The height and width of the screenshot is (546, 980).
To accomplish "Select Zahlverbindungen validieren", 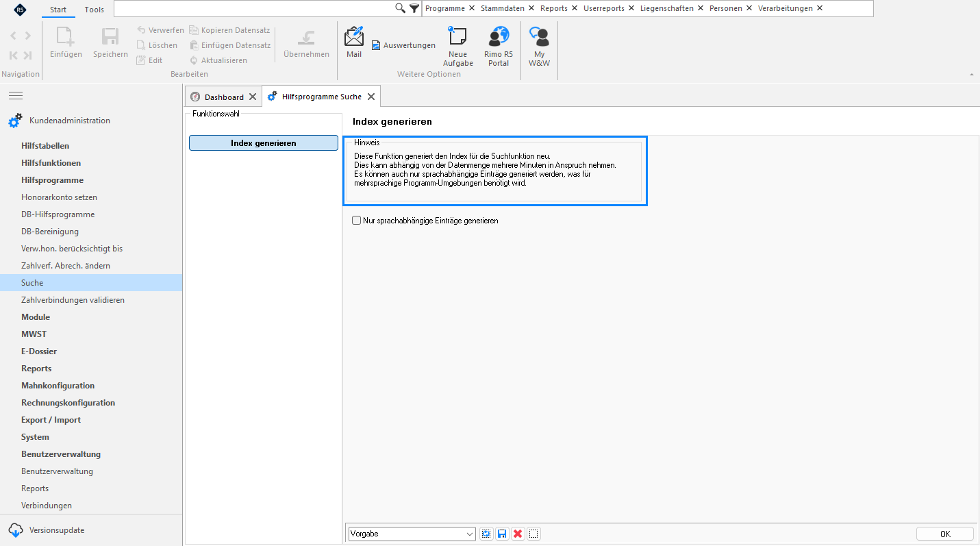I will point(73,300).
